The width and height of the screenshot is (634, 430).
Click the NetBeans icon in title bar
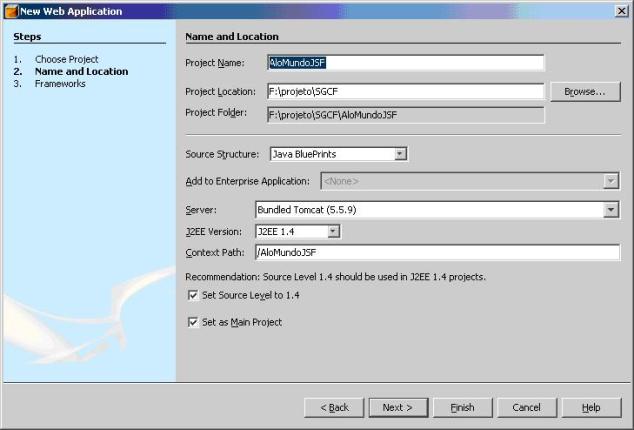click(11, 11)
